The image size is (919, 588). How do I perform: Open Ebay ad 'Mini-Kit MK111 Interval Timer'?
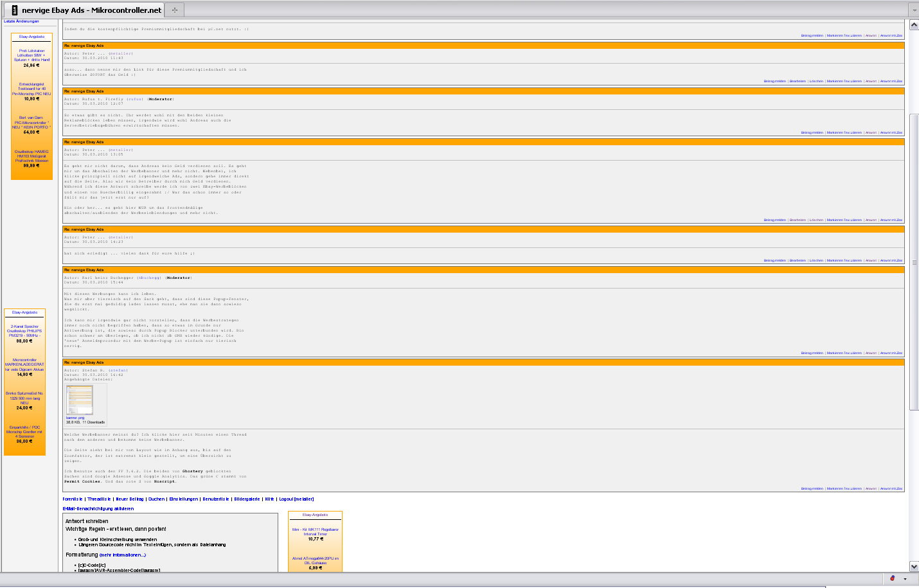pos(315,533)
